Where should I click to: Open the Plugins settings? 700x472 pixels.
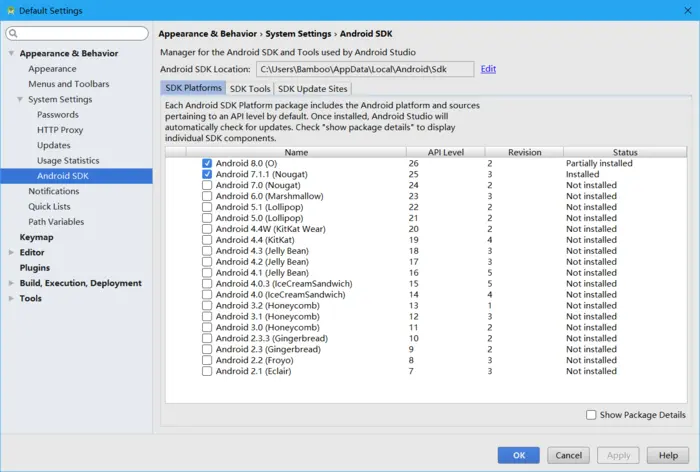click(x=34, y=268)
